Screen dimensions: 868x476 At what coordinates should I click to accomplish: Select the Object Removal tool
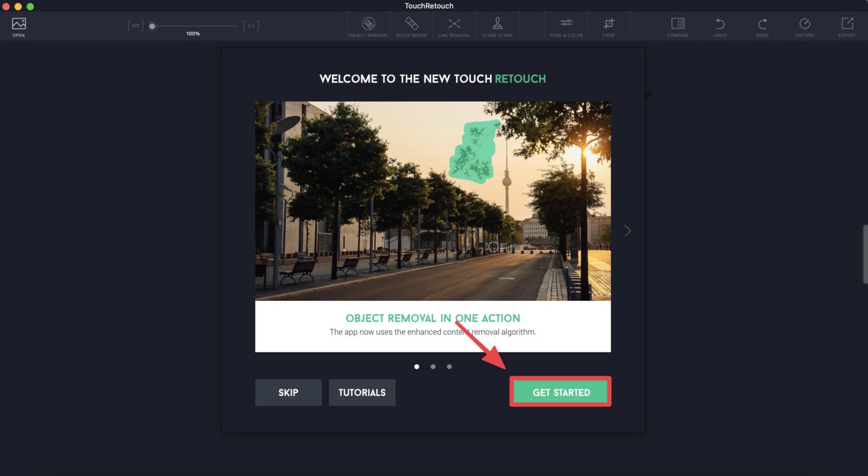(368, 26)
